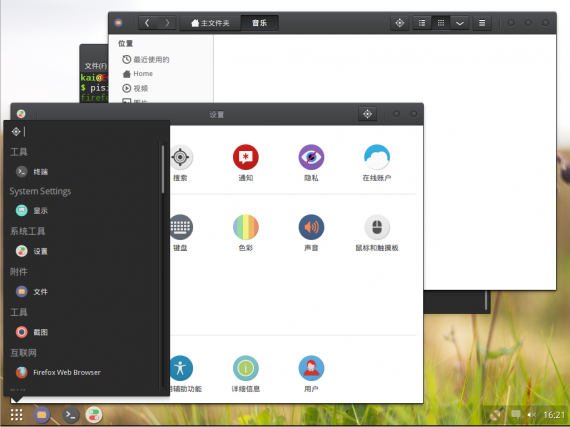This screenshot has width=570, height=427.
Task: Open the notification tray icon
Action: 516,414
